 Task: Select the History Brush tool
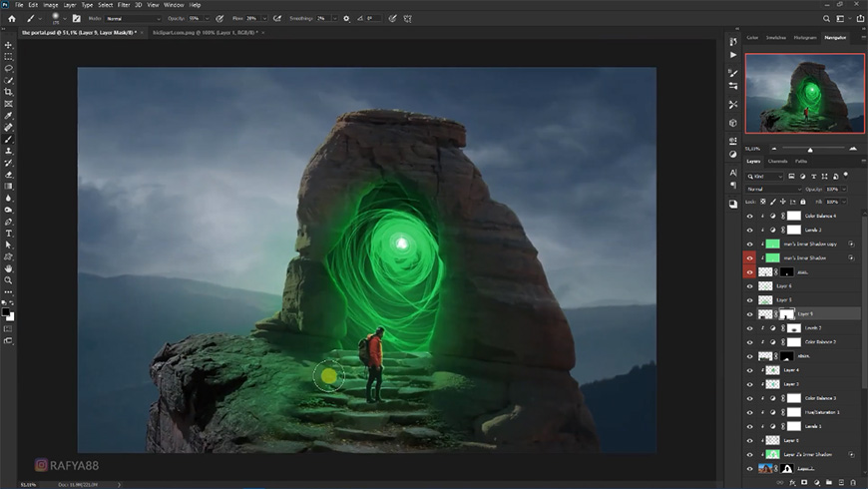pos(8,163)
